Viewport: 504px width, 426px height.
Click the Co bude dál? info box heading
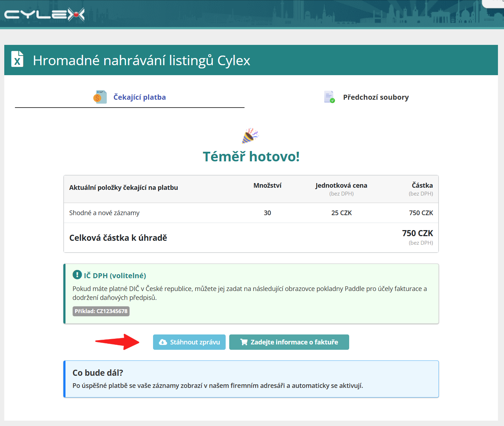[x=98, y=373]
